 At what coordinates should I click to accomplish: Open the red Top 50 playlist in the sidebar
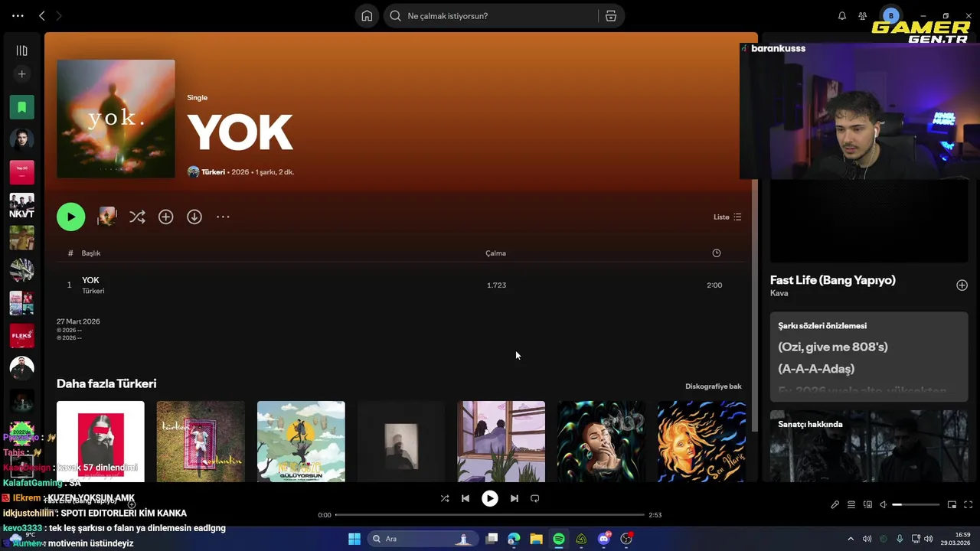21,172
